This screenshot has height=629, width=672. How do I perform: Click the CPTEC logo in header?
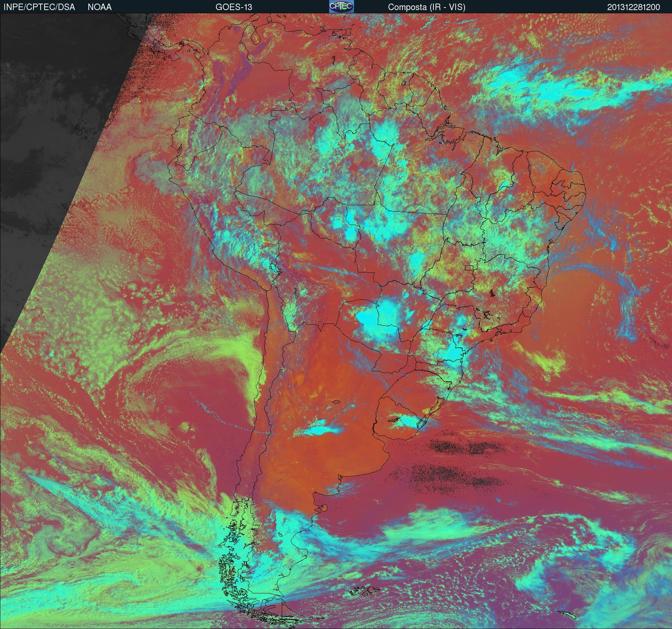[x=341, y=6]
